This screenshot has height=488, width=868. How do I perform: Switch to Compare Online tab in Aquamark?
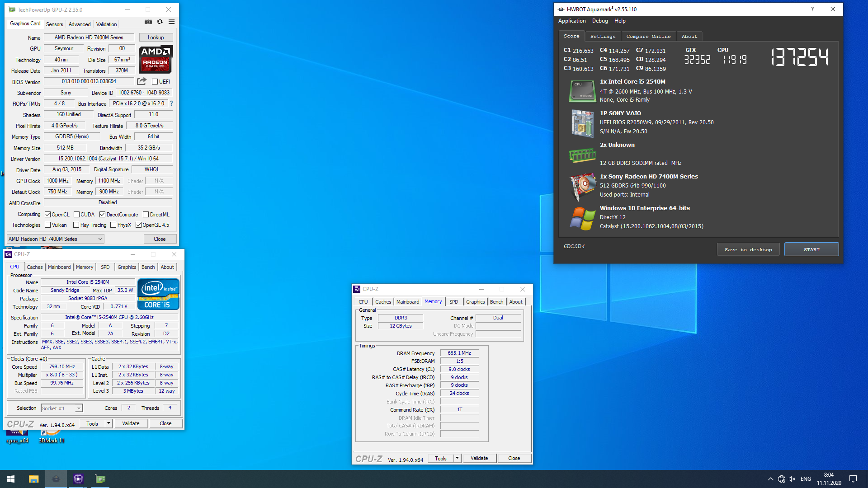click(x=648, y=36)
